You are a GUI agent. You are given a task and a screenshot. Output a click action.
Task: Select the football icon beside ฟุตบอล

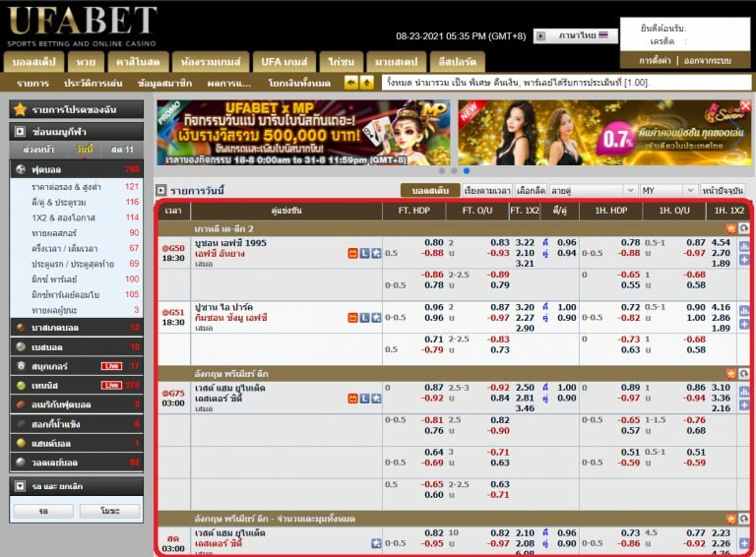pos(21,169)
